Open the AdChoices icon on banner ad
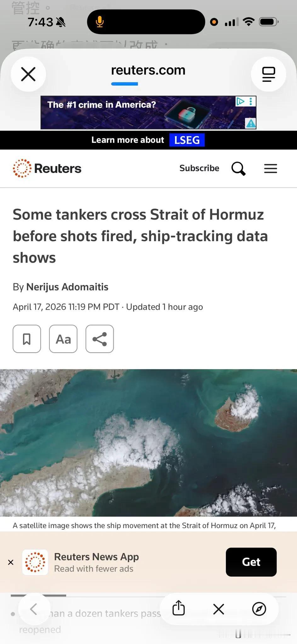Image resolution: width=297 pixels, height=644 pixels. pyautogui.click(x=240, y=101)
